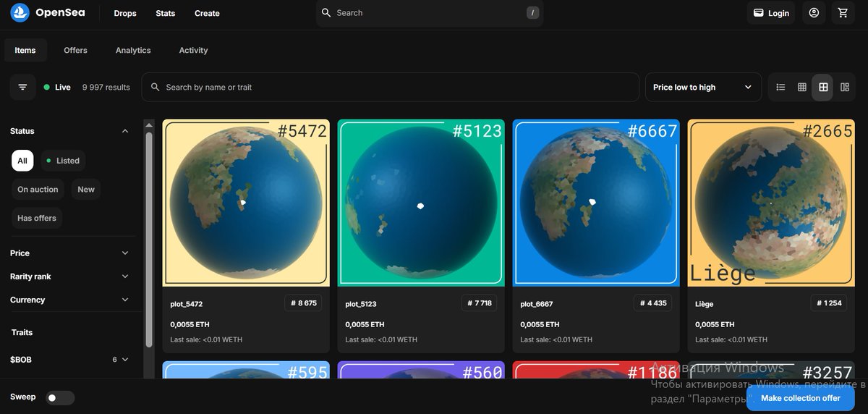
Task: Click 0,0055 ETH price of Liège
Action: pyautogui.click(x=715, y=324)
